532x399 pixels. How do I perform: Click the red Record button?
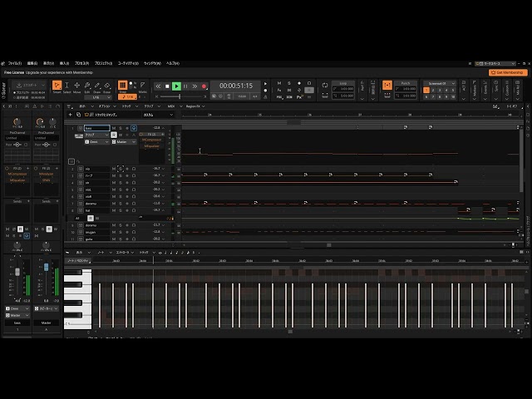[x=204, y=86]
